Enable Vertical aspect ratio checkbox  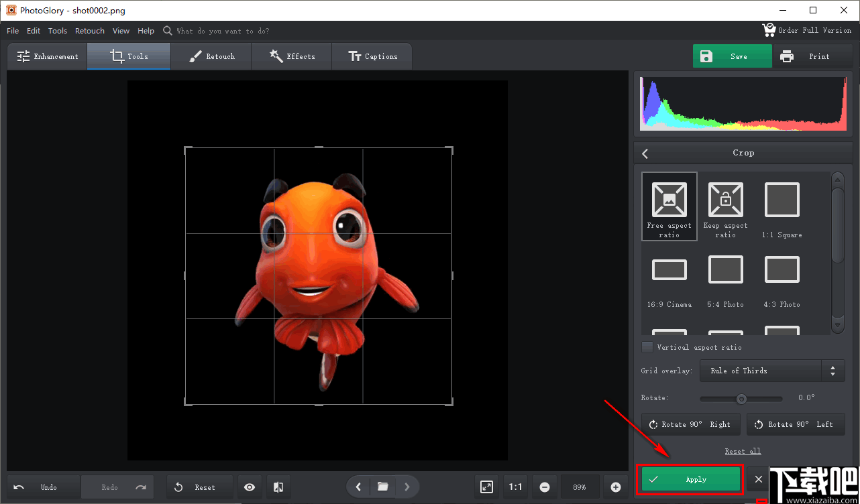pyautogui.click(x=647, y=347)
